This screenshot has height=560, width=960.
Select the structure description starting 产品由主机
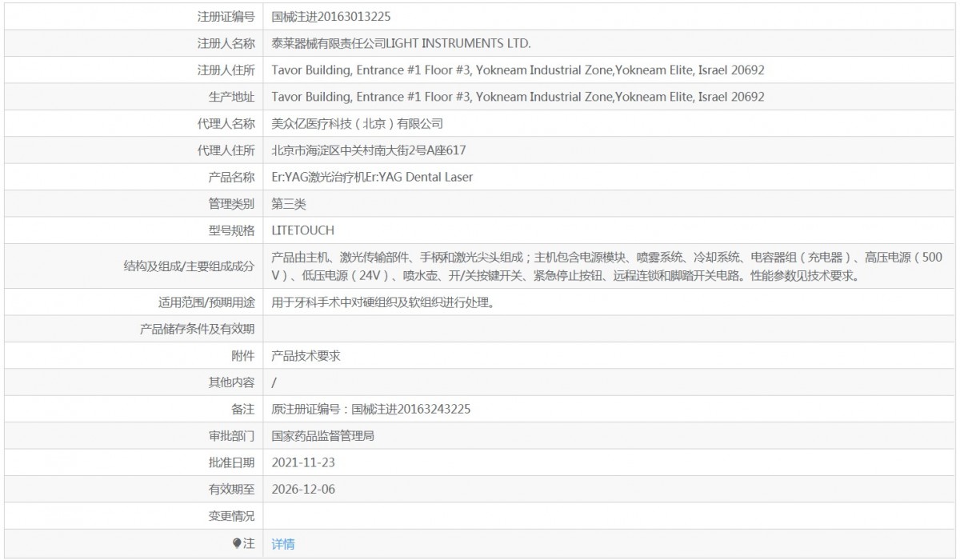[x=607, y=266]
